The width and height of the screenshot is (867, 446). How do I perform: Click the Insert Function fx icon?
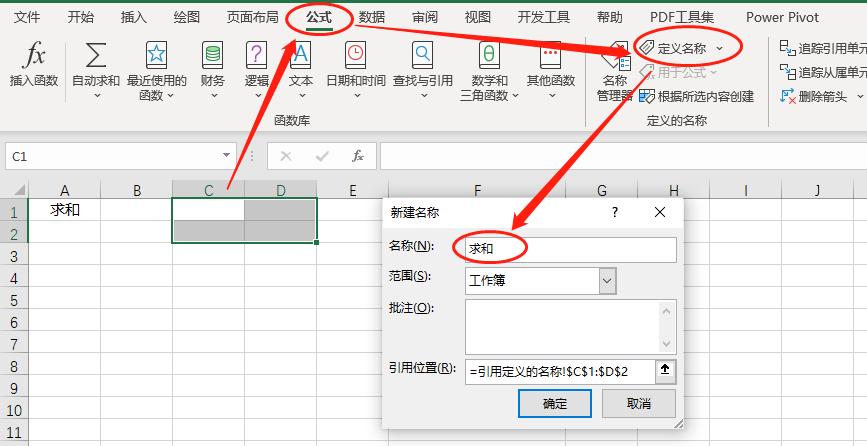coord(34,55)
